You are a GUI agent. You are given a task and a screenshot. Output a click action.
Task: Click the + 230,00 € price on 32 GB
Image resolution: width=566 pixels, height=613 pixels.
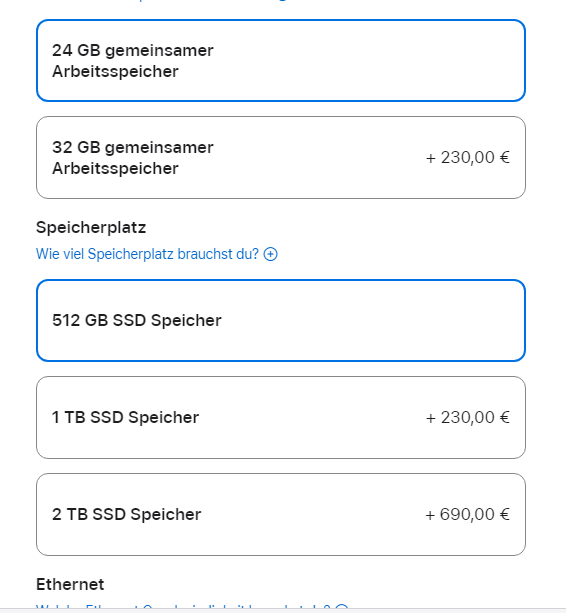tap(467, 158)
